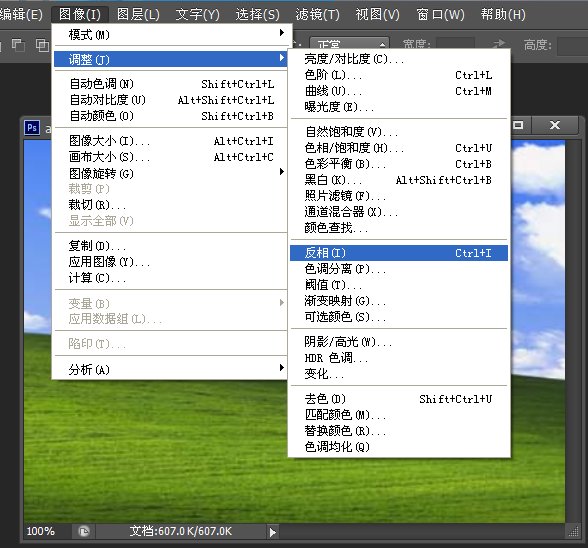
Task: Open 计算(C) dialog
Action: (x=171, y=278)
